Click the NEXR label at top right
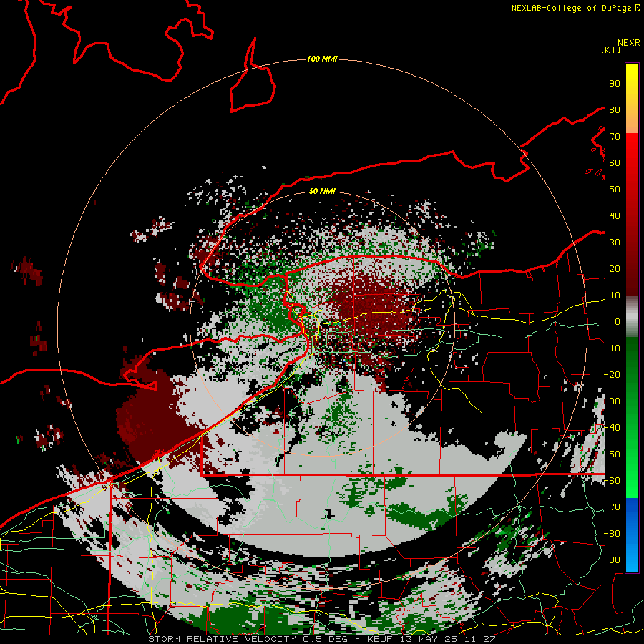 [629, 43]
